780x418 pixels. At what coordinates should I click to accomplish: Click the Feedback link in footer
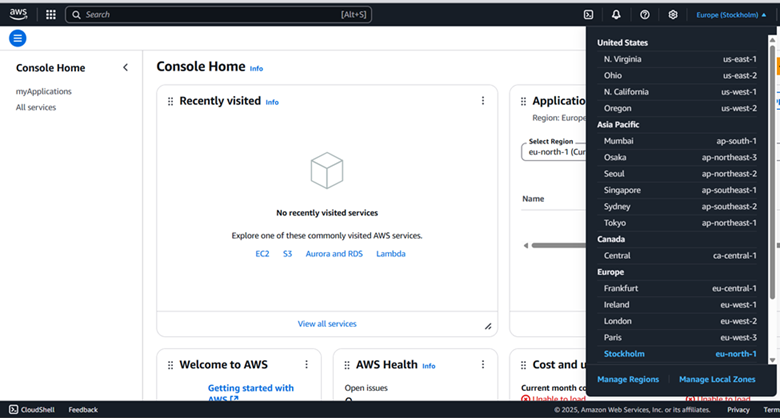[x=83, y=410]
